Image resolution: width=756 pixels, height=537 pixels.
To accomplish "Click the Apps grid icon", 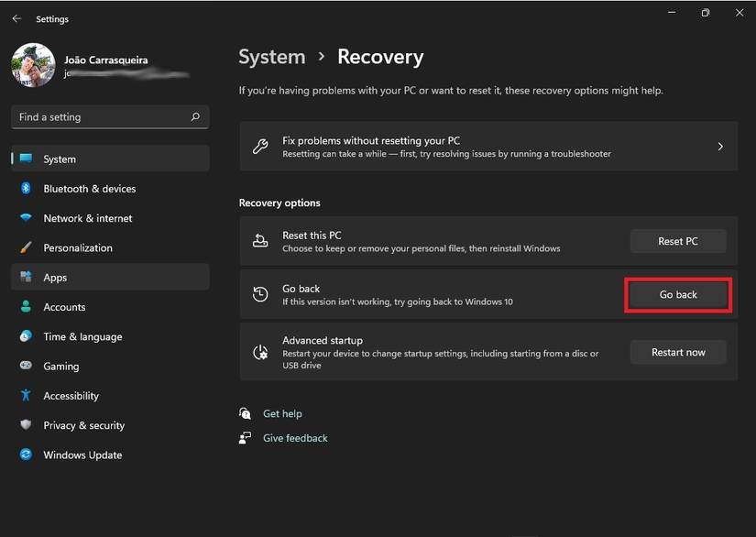I will pos(26,277).
